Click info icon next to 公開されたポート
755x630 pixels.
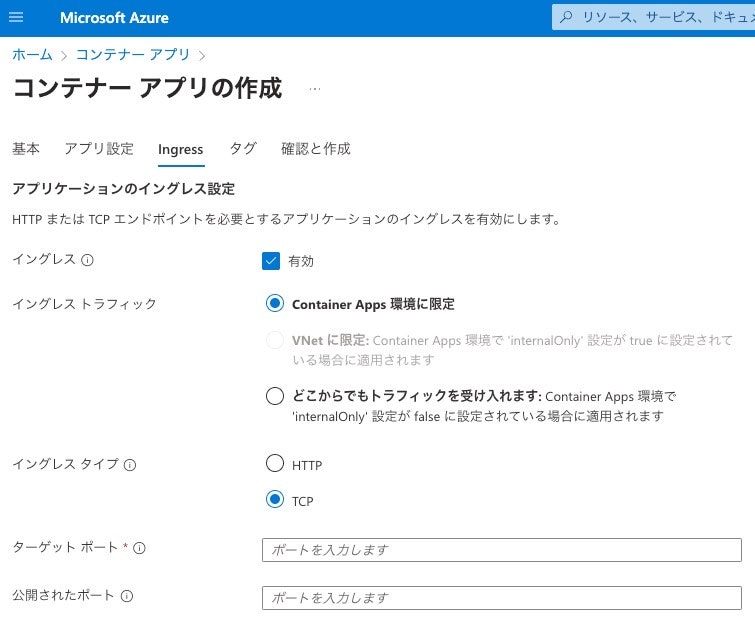point(127,596)
